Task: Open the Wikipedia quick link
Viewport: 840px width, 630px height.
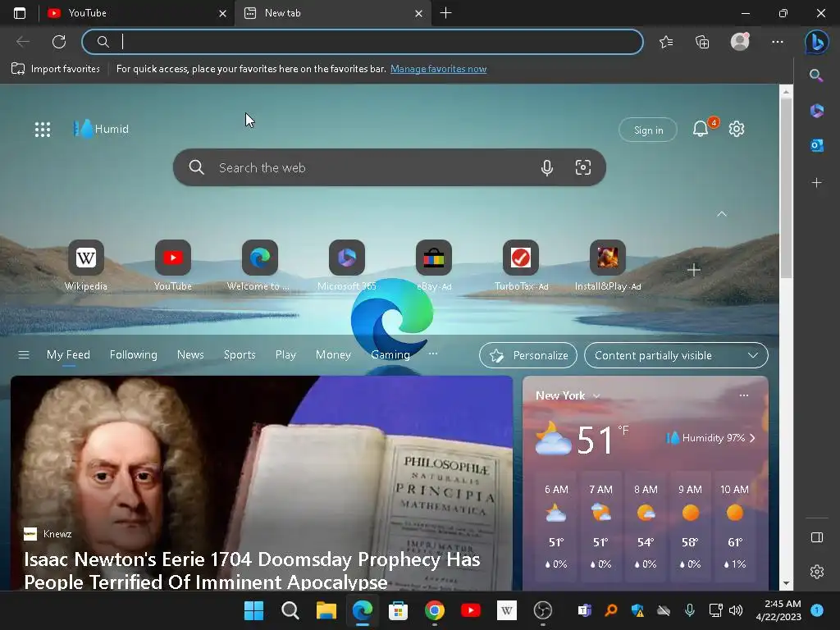Action: [x=85, y=266]
